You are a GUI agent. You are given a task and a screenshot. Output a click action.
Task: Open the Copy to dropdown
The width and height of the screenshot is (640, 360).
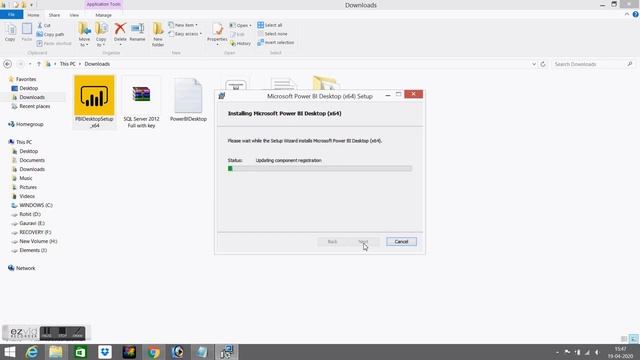(101, 35)
